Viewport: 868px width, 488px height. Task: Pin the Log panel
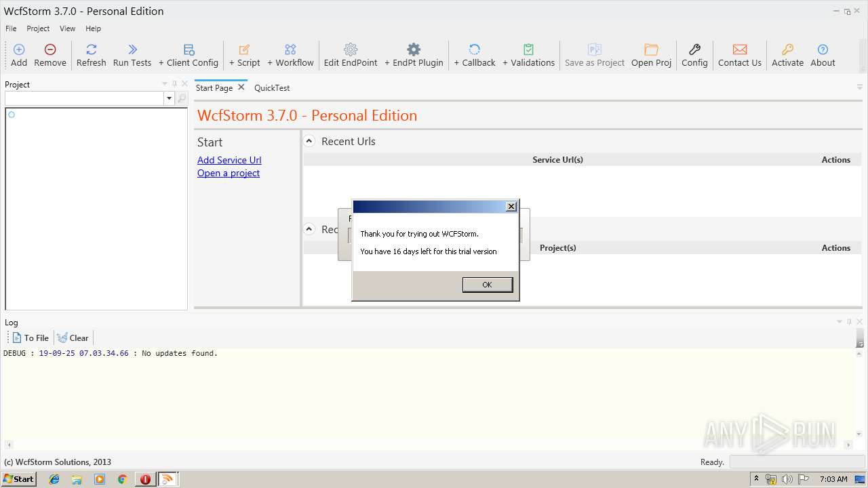click(x=849, y=322)
